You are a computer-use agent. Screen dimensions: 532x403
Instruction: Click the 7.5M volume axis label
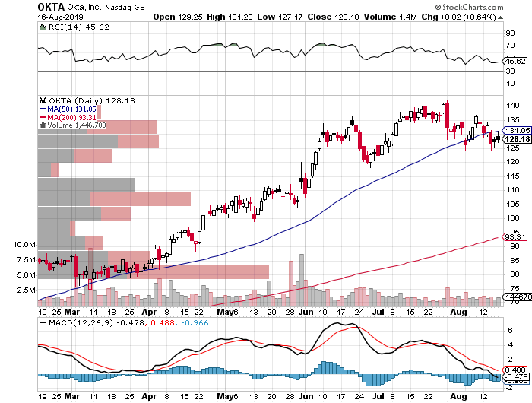[26, 260]
